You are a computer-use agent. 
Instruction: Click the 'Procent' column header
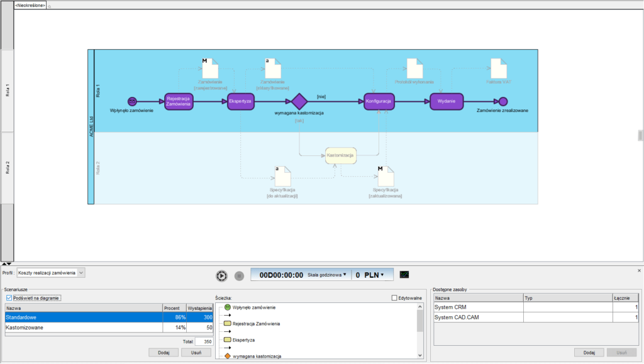(175, 308)
